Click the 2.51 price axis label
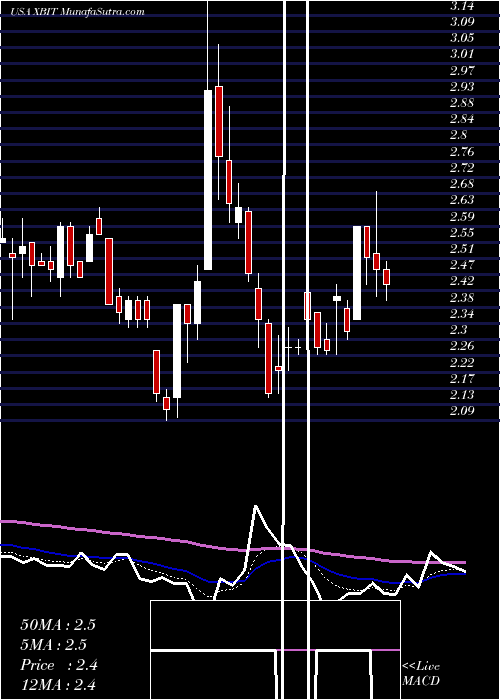This screenshot has height=700, width=500. point(462,249)
